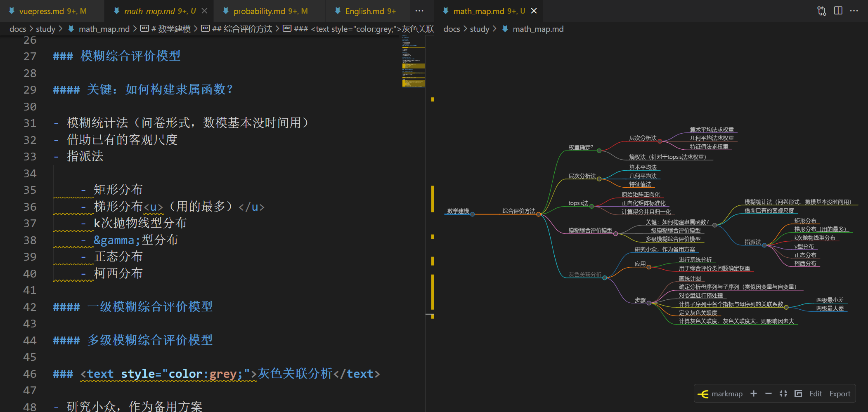Open the 'math_map.md' breadcrumb in the left editor
Image resolution: width=868 pixels, height=412 pixels.
click(x=104, y=29)
